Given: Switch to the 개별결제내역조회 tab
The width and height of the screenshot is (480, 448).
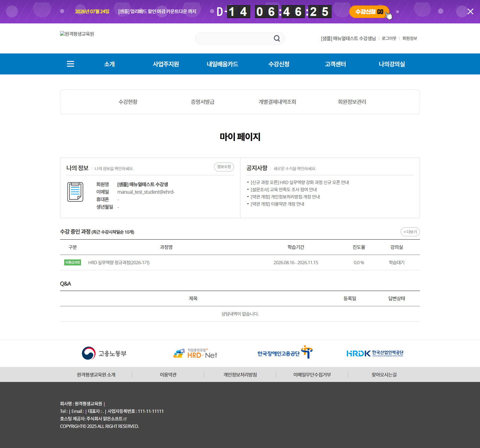Looking at the screenshot, I should (277, 102).
